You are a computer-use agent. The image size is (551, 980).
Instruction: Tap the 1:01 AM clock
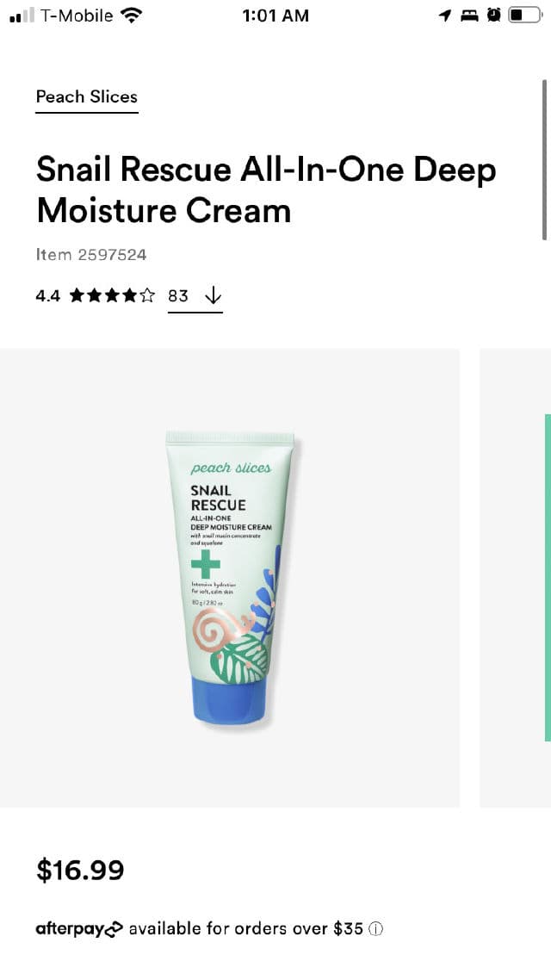tap(275, 16)
